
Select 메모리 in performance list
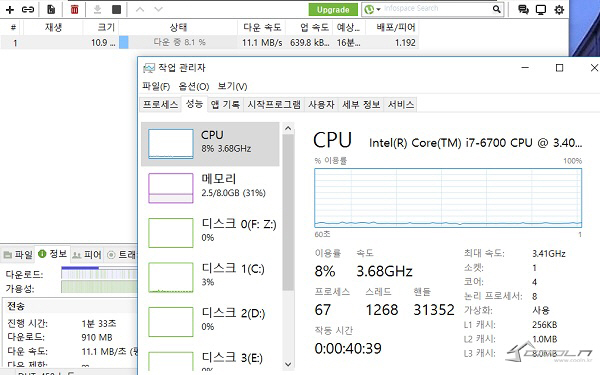click(x=210, y=188)
